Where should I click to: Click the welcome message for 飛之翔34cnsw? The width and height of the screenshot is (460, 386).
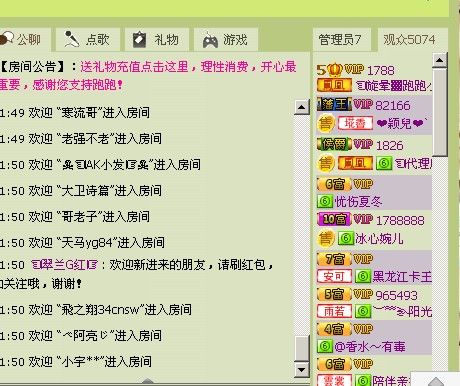96,310
